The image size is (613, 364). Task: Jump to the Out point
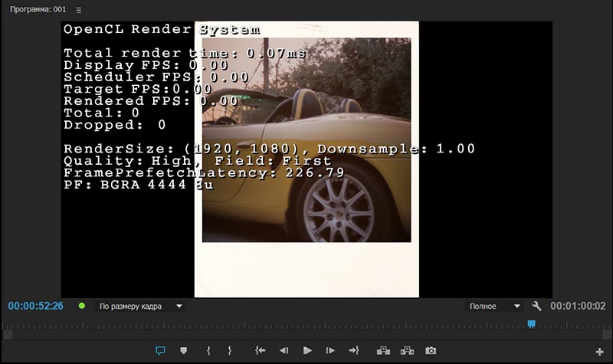click(x=354, y=351)
